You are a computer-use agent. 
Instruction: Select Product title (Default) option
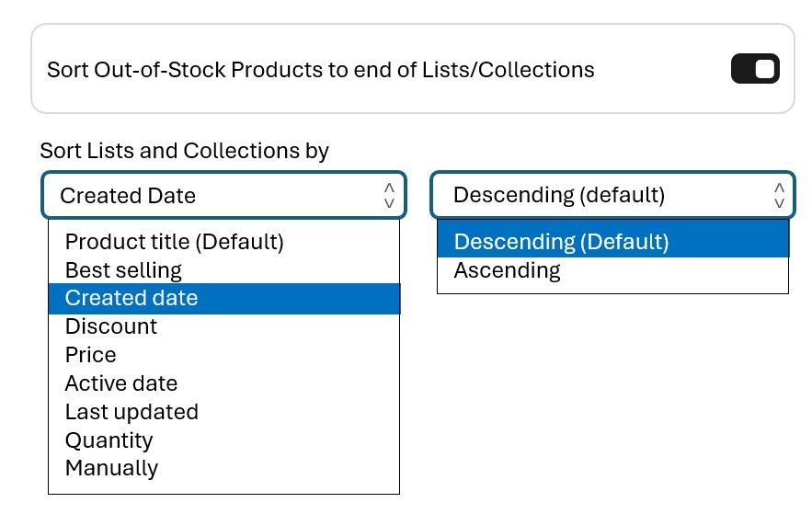point(174,242)
